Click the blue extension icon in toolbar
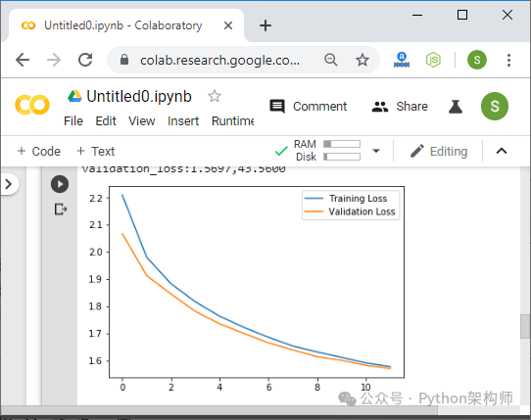531x420 pixels. pos(402,60)
